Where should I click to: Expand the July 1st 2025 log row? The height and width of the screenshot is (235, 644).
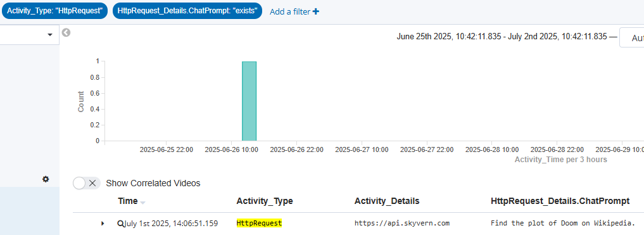click(x=103, y=224)
